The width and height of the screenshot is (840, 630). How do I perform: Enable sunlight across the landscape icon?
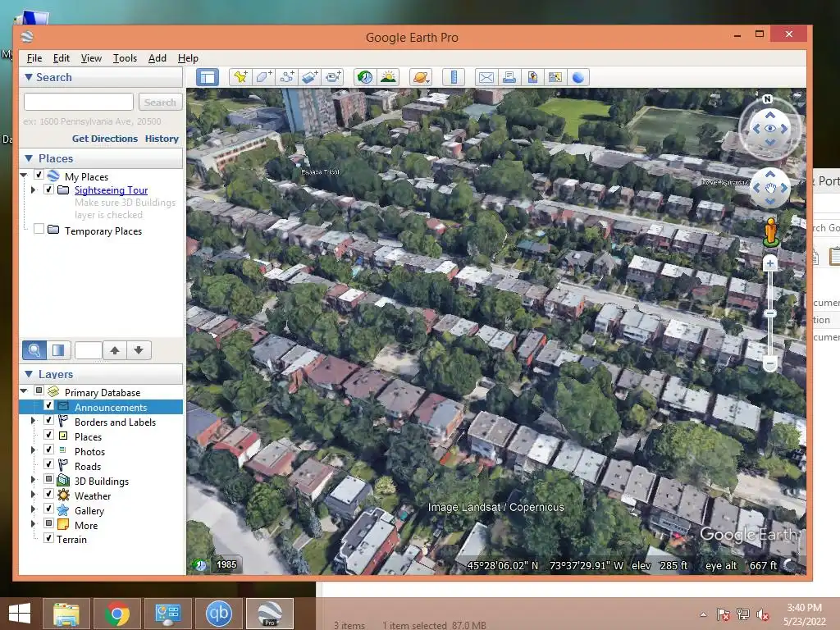[388, 77]
